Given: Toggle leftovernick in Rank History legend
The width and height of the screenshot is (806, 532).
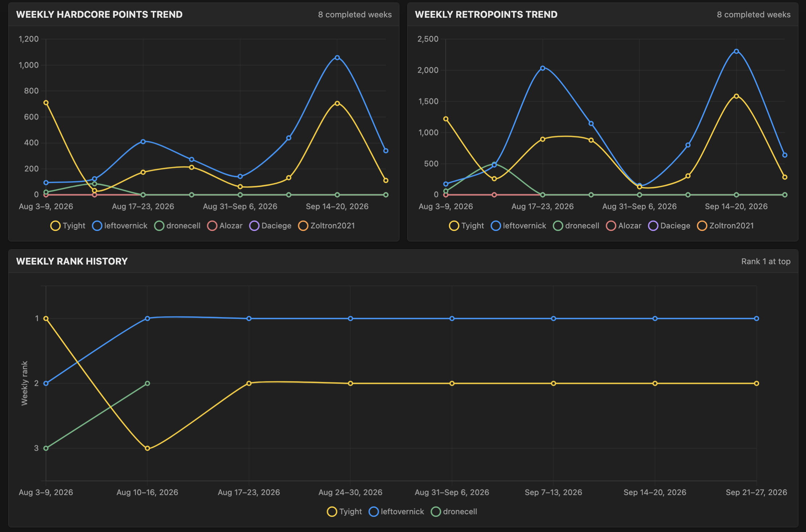Looking at the screenshot, I should click(396, 512).
